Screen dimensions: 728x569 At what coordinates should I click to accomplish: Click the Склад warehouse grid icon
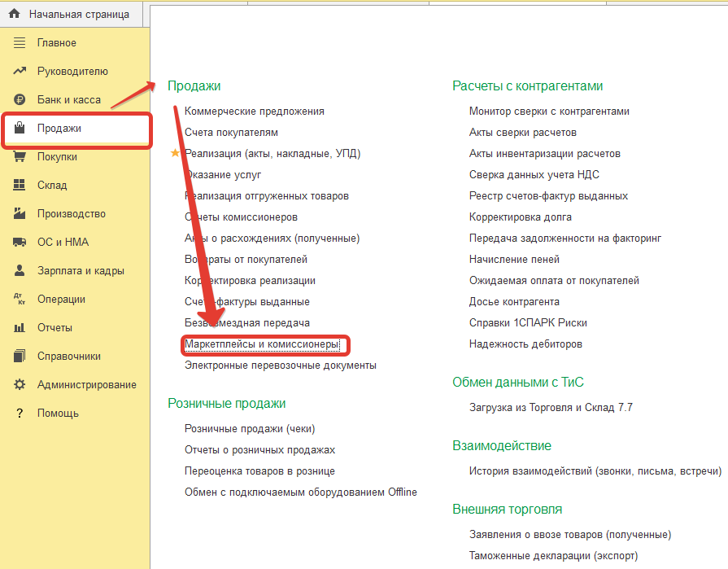coord(20,186)
